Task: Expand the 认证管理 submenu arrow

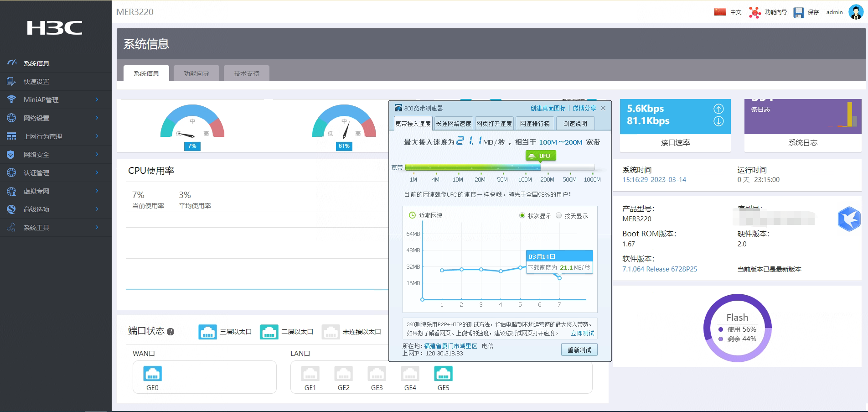Action: point(97,172)
